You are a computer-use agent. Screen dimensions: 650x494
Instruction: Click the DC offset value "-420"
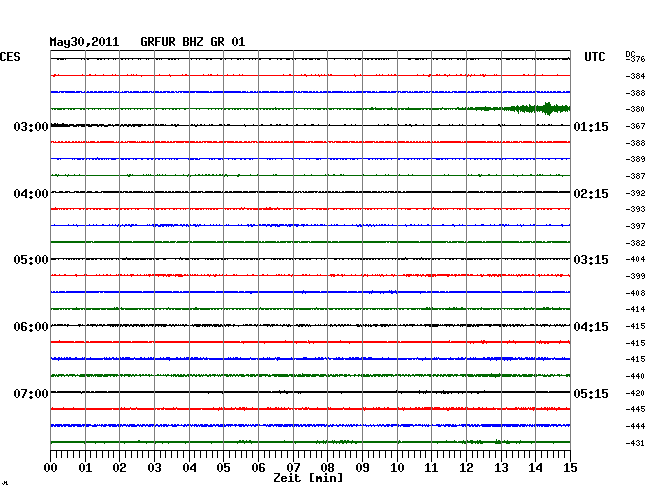pyautogui.click(x=635, y=393)
